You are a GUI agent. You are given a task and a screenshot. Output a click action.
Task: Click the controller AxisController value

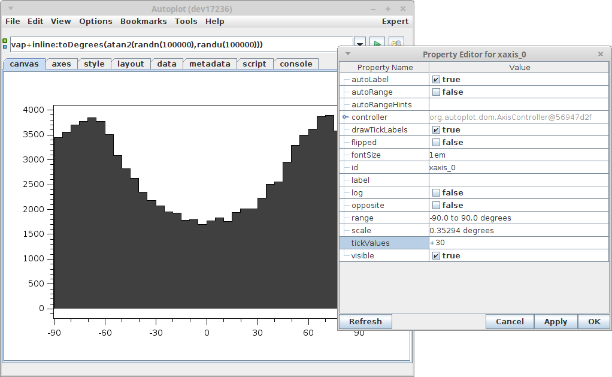tap(511, 117)
